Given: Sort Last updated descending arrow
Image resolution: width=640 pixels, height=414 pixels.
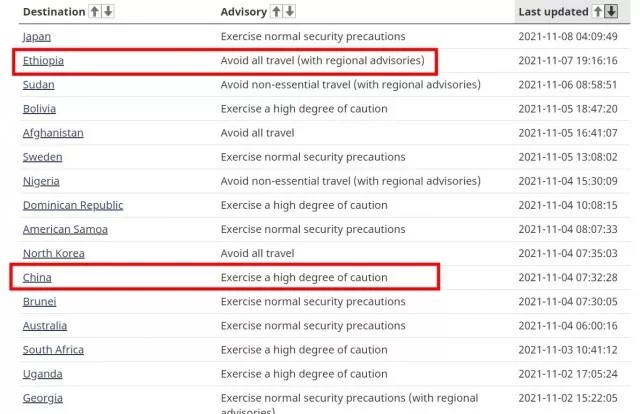Looking at the screenshot, I should [611, 11].
